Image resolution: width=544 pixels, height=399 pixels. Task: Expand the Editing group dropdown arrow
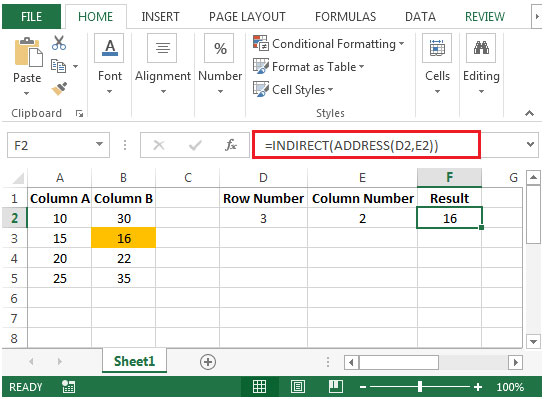click(x=481, y=92)
